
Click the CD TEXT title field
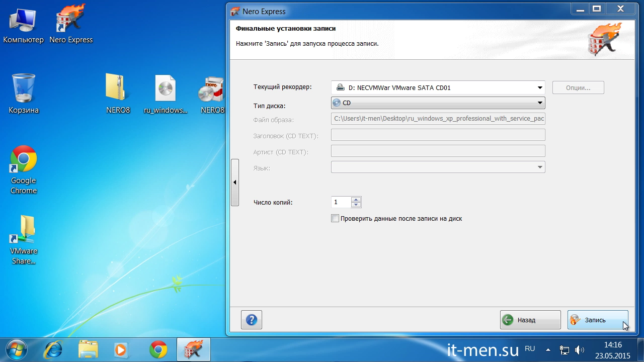pyautogui.click(x=438, y=135)
